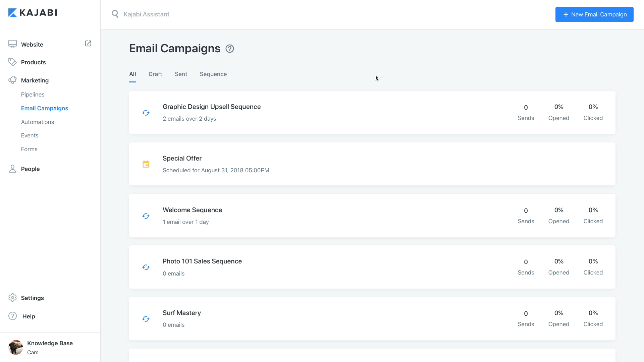
Task: Click New Email Campaign button
Action: point(594,14)
